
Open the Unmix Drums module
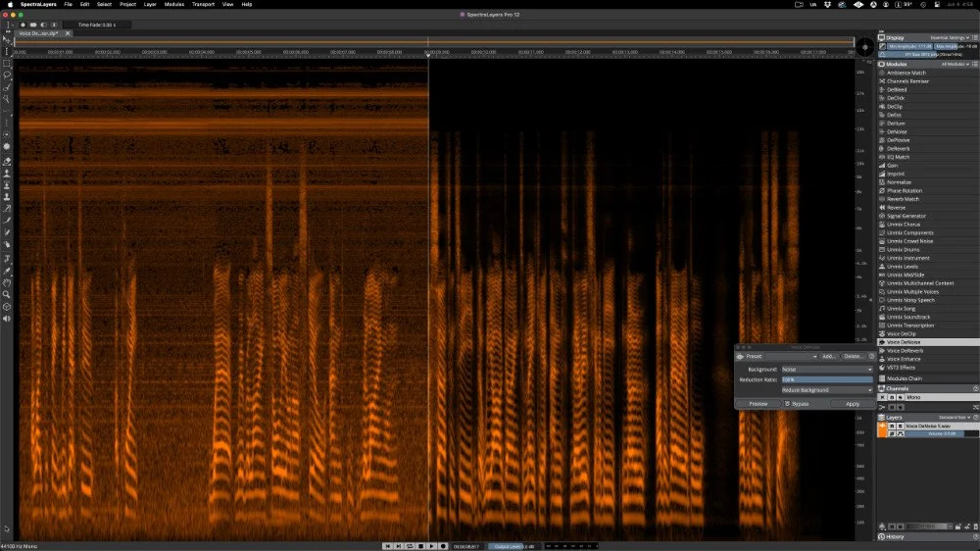903,250
